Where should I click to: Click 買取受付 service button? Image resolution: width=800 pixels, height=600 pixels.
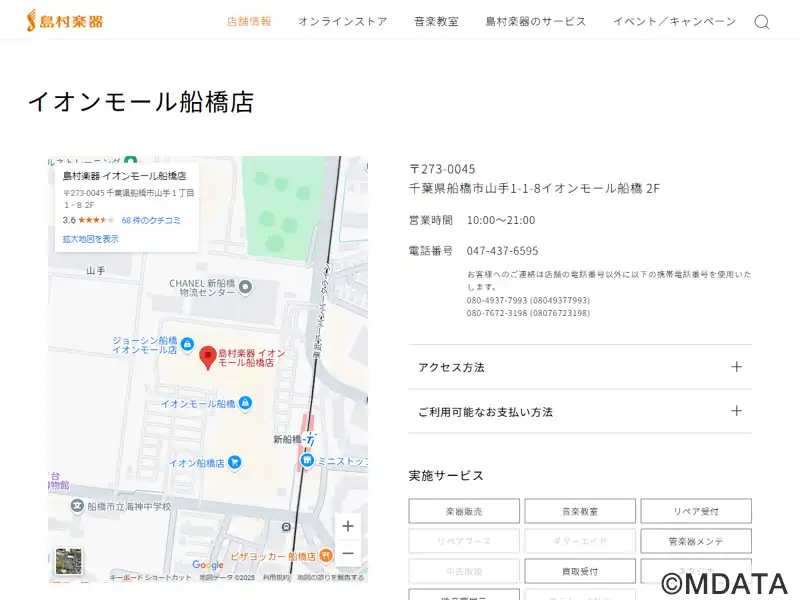pyautogui.click(x=580, y=571)
